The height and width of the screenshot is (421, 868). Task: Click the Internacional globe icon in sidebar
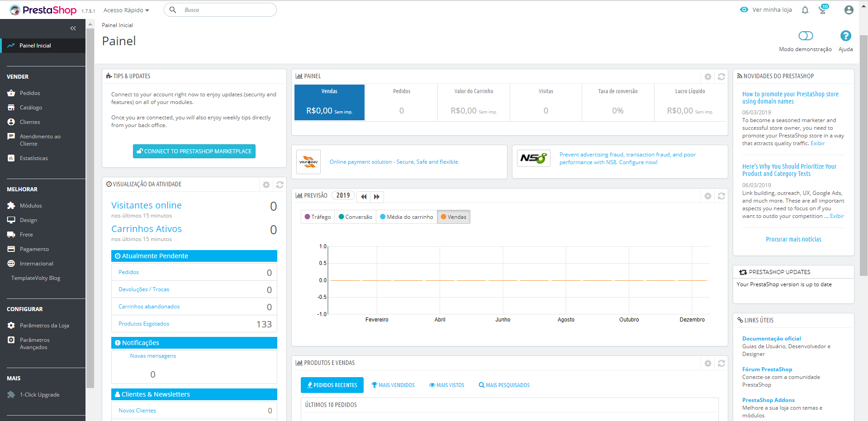[11, 264]
